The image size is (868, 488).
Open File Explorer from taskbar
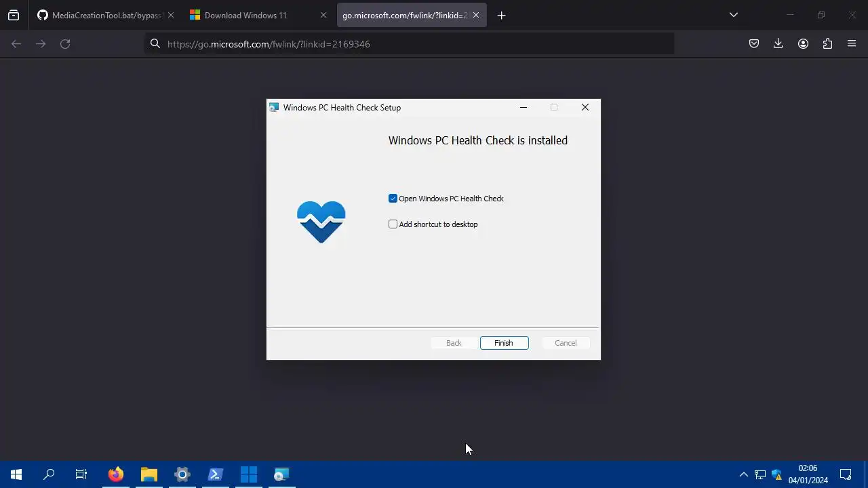click(x=149, y=474)
